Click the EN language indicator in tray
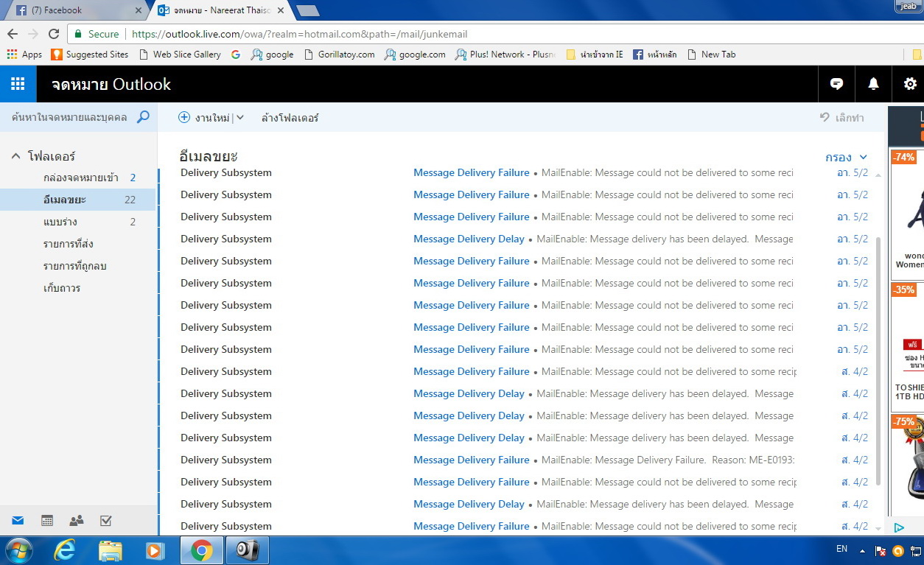This screenshot has width=924, height=565. pos(841,549)
